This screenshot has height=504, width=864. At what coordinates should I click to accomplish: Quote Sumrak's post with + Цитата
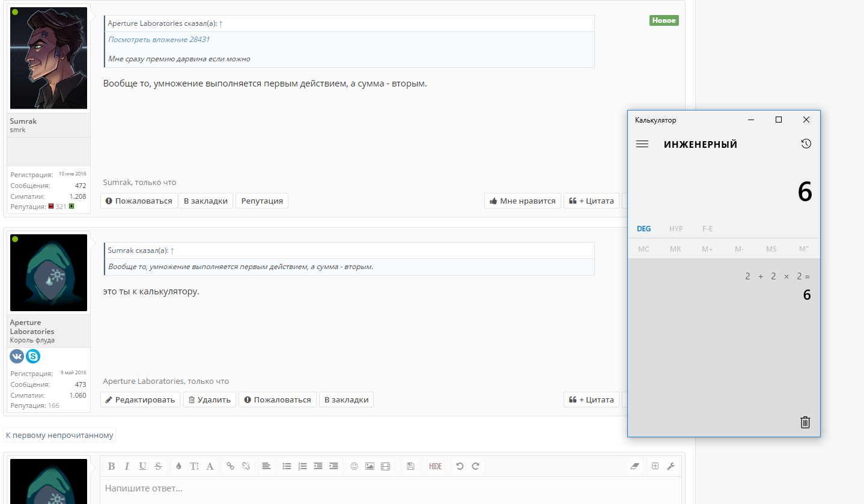pyautogui.click(x=591, y=201)
